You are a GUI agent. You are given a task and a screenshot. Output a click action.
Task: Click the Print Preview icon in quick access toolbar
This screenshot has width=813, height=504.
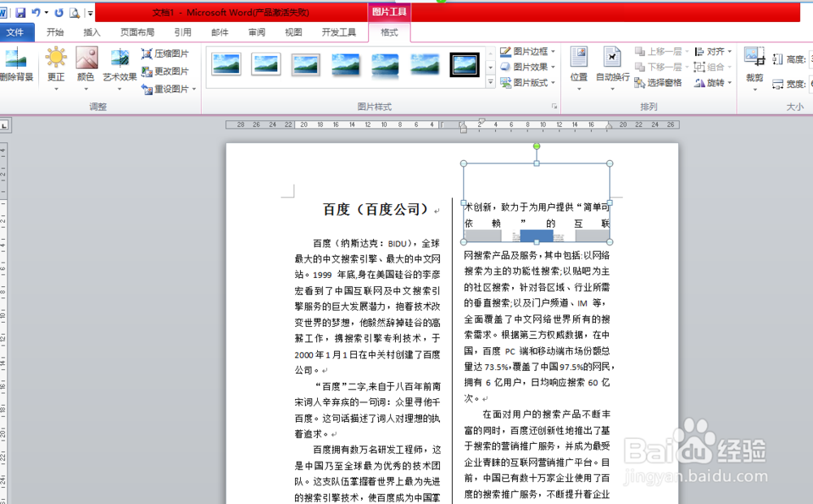tap(75, 12)
